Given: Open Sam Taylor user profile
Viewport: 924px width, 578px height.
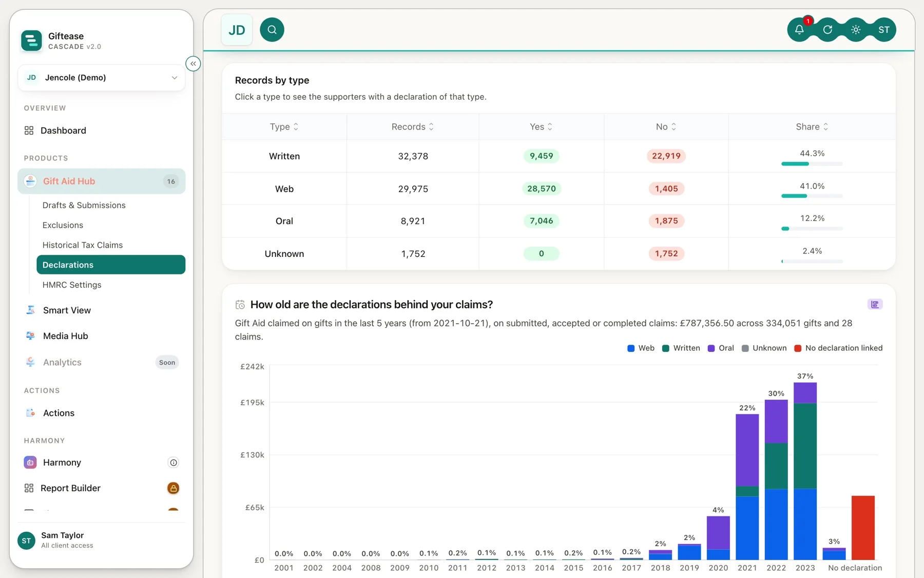Looking at the screenshot, I should [102, 540].
